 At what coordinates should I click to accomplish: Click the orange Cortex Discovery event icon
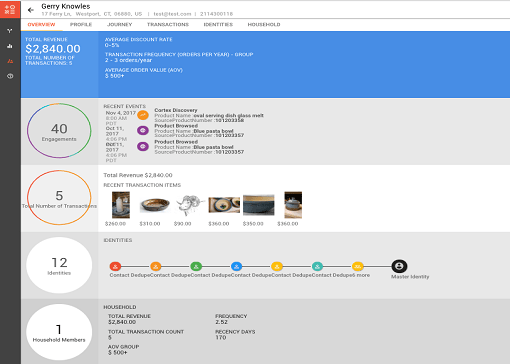(143, 115)
